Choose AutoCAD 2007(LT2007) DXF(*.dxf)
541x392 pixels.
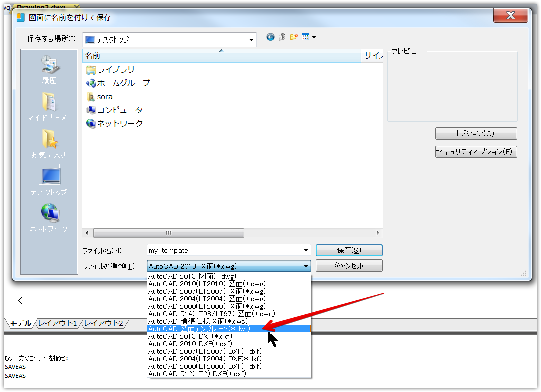pos(229,352)
